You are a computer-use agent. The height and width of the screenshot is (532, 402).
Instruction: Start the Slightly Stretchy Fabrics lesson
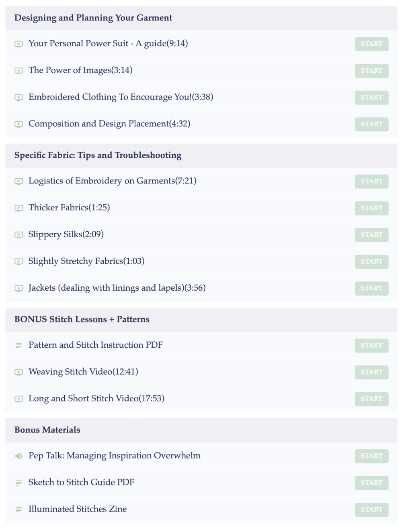click(371, 262)
